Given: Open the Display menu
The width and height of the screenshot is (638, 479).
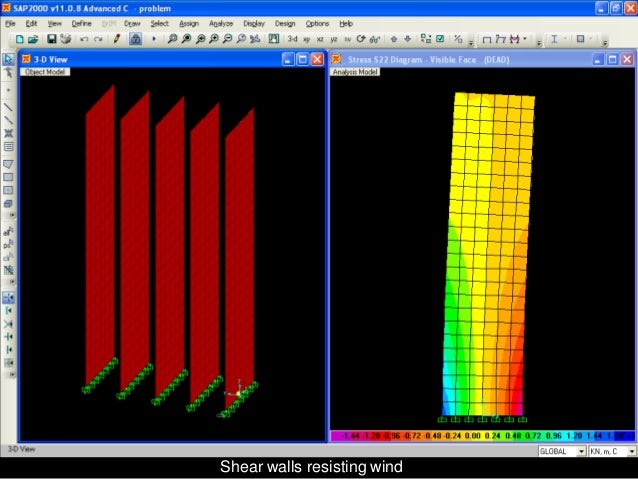Looking at the screenshot, I should [x=254, y=24].
